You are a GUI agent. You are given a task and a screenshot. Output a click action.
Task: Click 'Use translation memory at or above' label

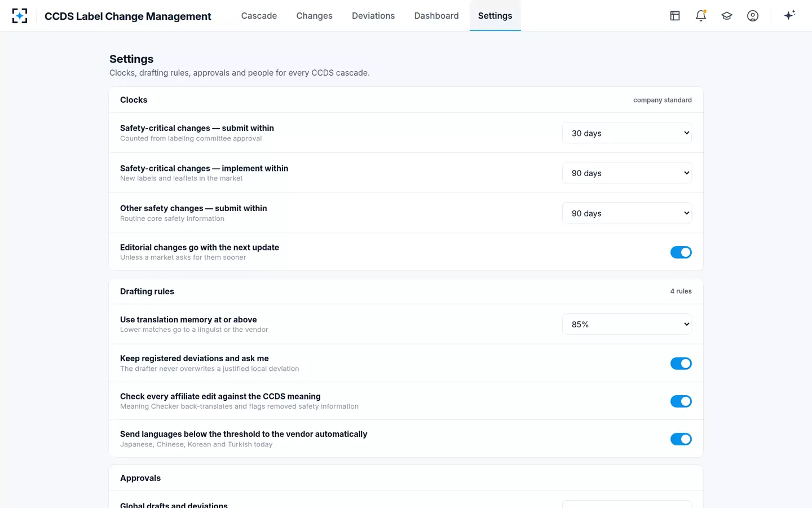pos(188,319)
